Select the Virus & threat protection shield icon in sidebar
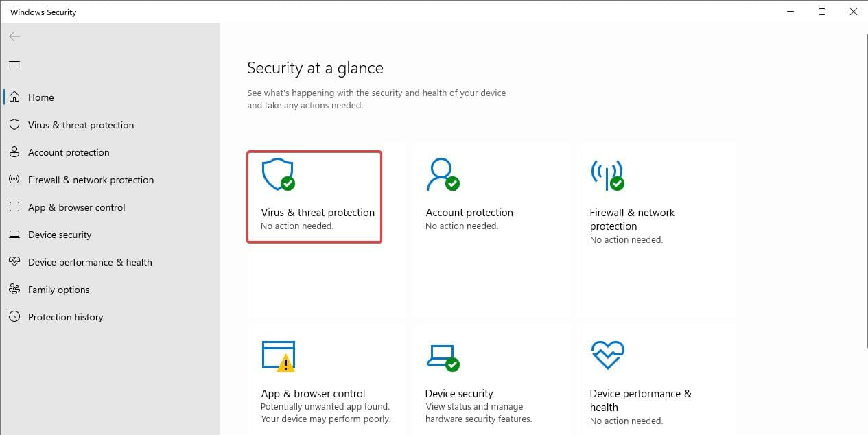Viewport: 868px width, 435px height. coord(14,125)
